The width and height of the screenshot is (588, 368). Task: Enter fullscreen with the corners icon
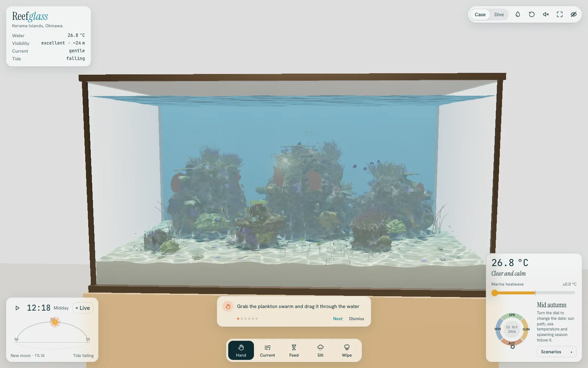[560, 14]
